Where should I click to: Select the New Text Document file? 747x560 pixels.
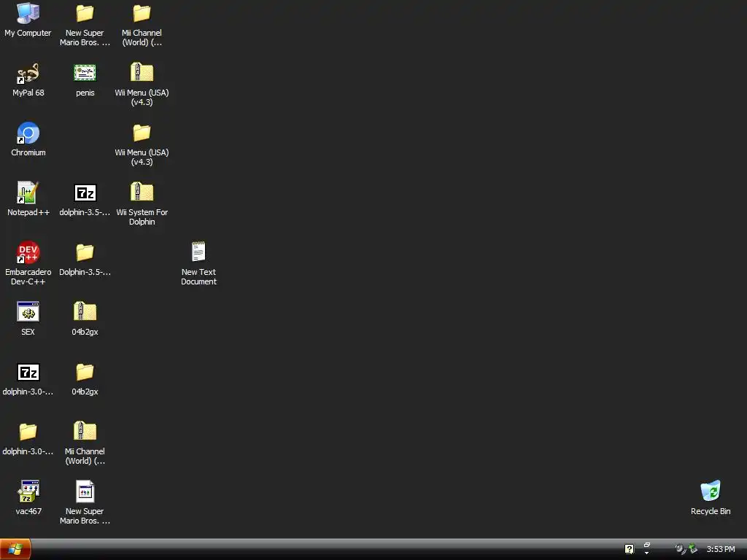[x=198, y=252]
